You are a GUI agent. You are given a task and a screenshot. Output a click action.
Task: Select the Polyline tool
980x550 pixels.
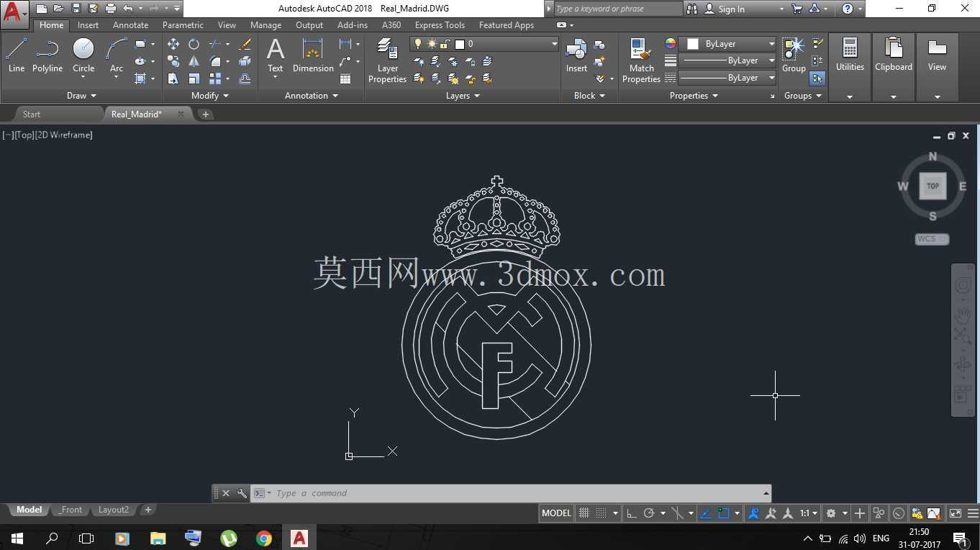tap(47, 56)
